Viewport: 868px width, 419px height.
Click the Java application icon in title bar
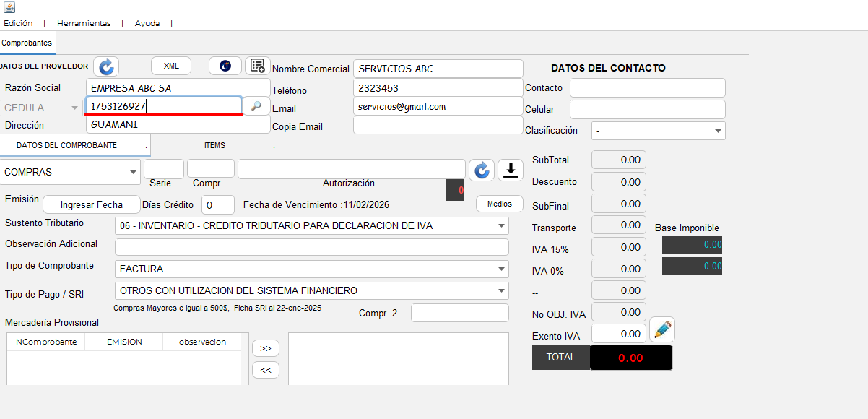9,8
